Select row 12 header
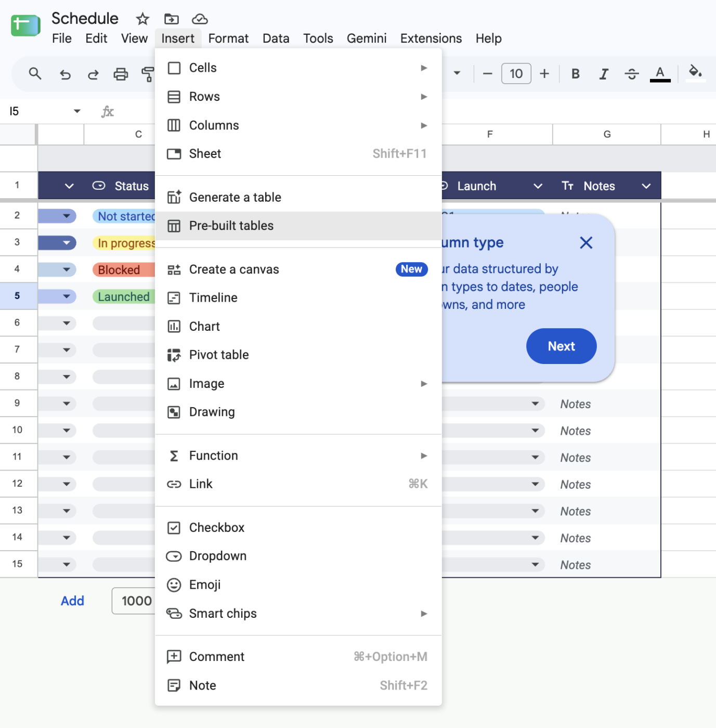716x728 pixels. [18, 484]
